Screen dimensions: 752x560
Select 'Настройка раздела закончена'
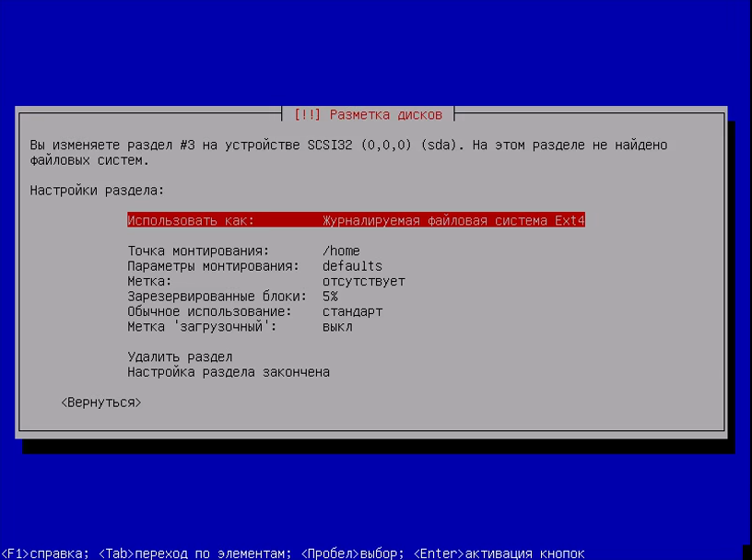point(229,372)
